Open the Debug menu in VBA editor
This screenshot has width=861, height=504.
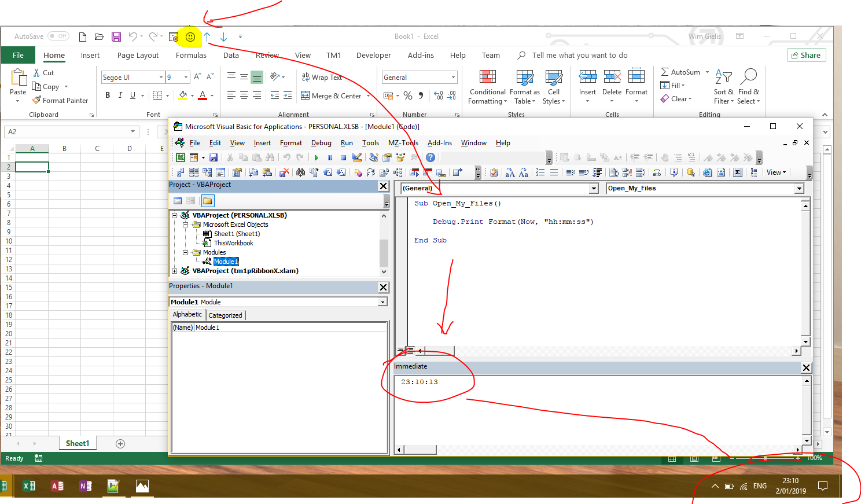(321, 143)
